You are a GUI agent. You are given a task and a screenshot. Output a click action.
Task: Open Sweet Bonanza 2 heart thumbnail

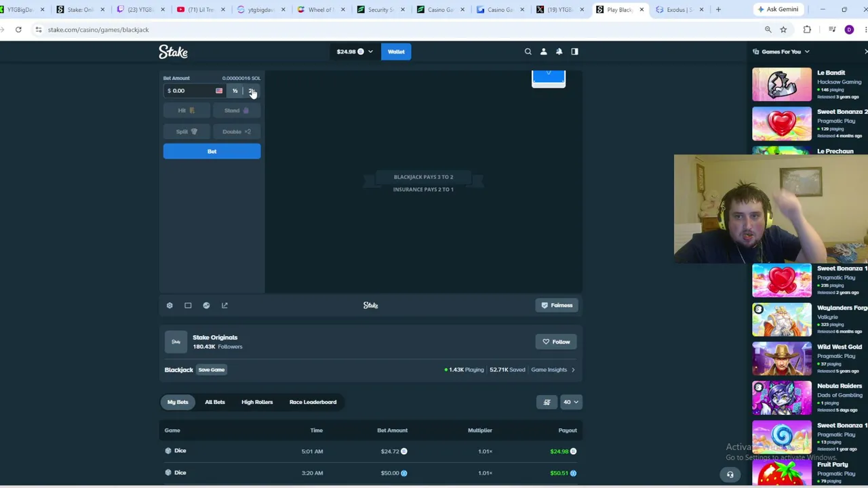point(782,124)
